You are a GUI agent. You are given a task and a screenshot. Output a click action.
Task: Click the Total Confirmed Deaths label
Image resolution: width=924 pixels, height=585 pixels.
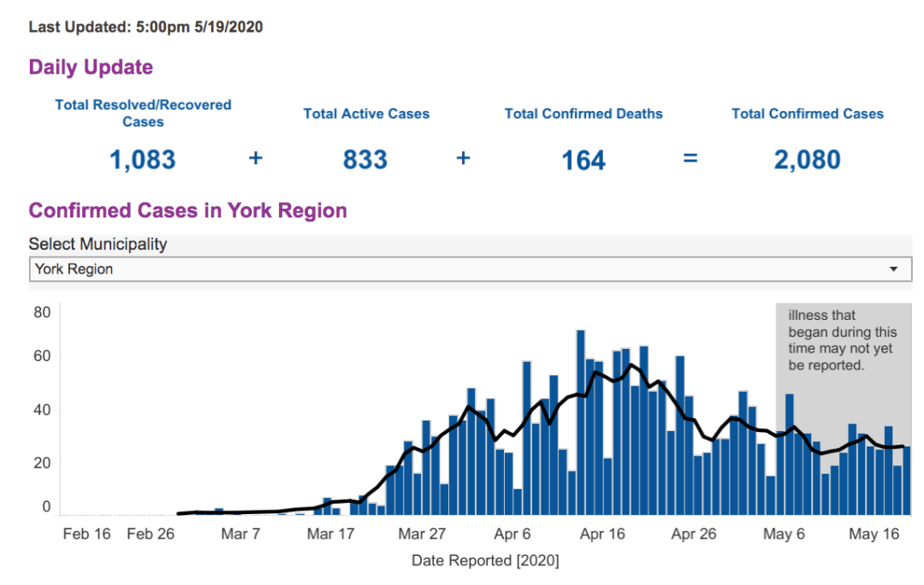coord(583,114)
